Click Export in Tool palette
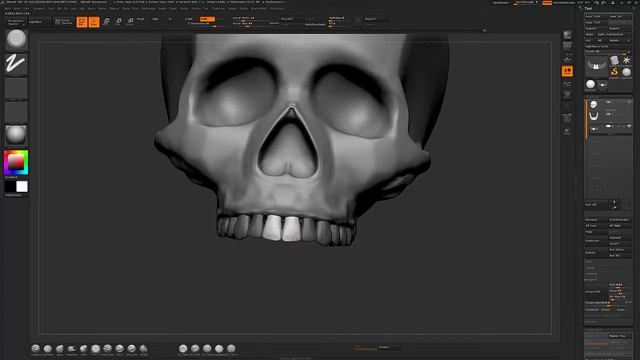Image resolution: width=640 pixels, height=360 pixels. pyautogui.click(x=620, y=29)
